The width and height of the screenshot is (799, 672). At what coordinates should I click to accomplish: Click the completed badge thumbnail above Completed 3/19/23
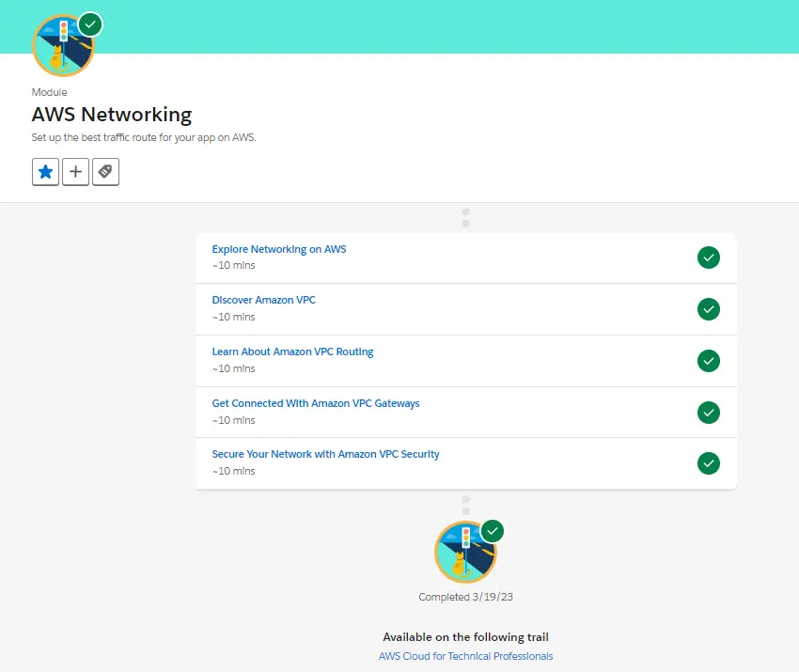pyautogui.click(x=465, y=553)
